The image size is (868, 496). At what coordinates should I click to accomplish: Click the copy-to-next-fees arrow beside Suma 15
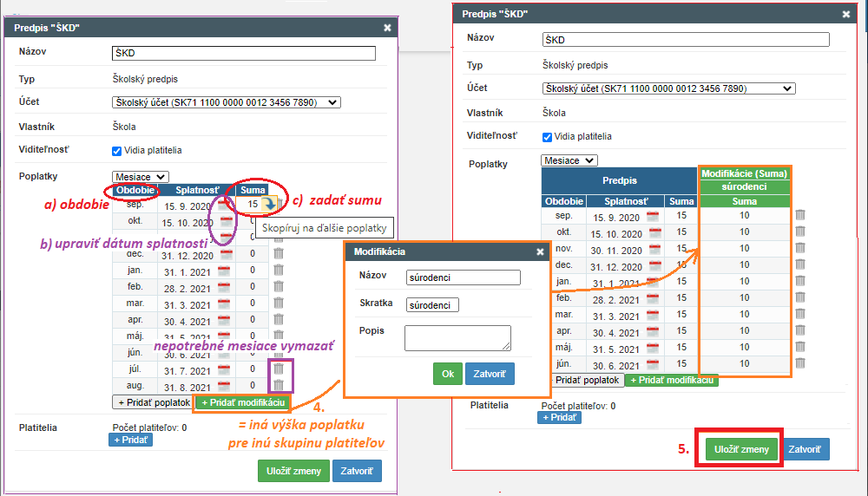(268, 204)
